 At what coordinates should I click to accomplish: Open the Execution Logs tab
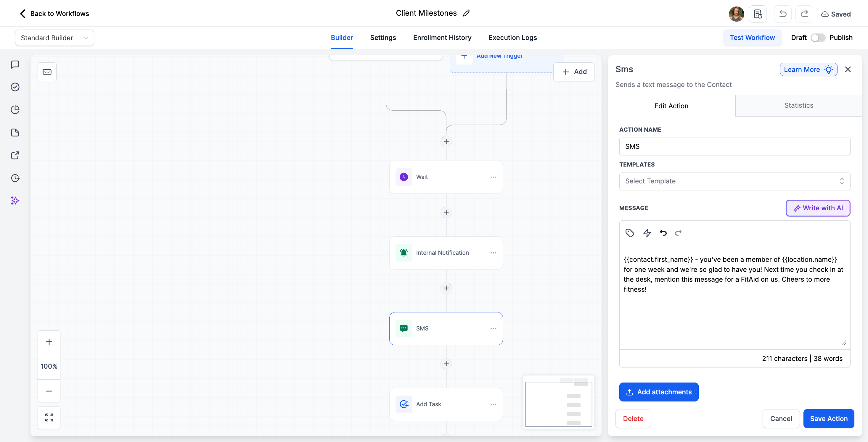pos(512,38)
